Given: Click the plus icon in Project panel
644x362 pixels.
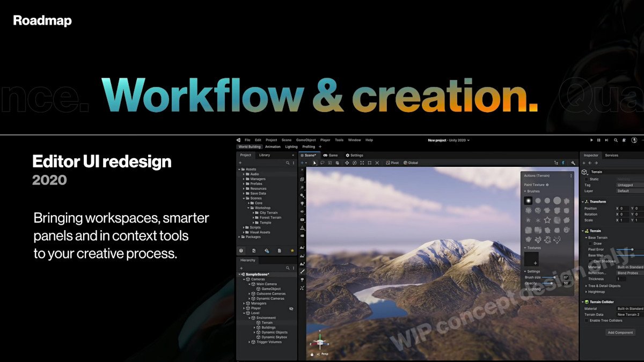Looking at the screenshot, I should [x=240, y=162].
